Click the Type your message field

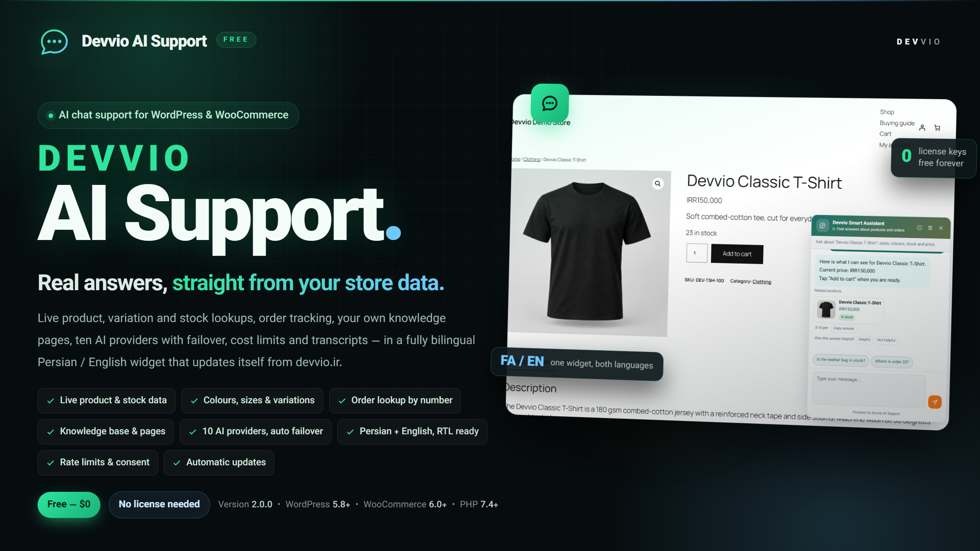click(869, 390)
